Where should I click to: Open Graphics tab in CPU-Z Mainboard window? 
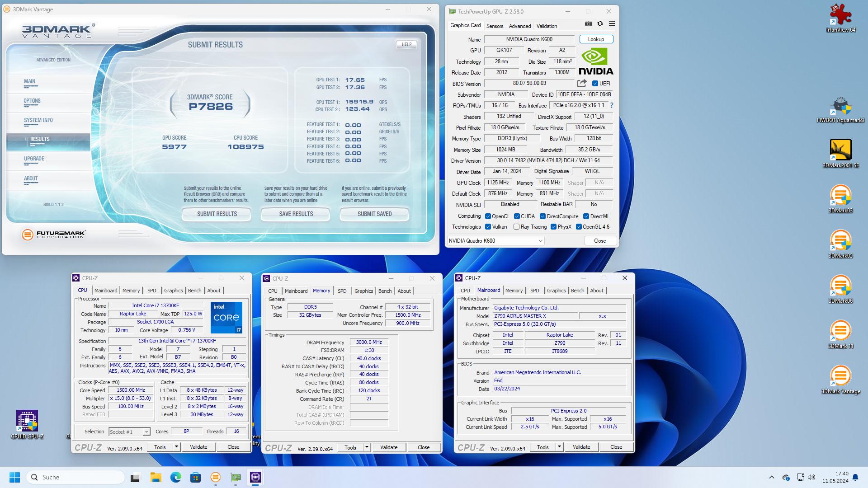pyautogui.click(x=556, y=291)
